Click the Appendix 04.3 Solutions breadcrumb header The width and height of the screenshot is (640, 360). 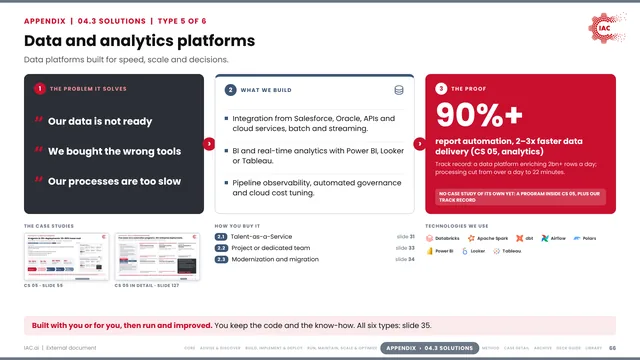(115, 21)
